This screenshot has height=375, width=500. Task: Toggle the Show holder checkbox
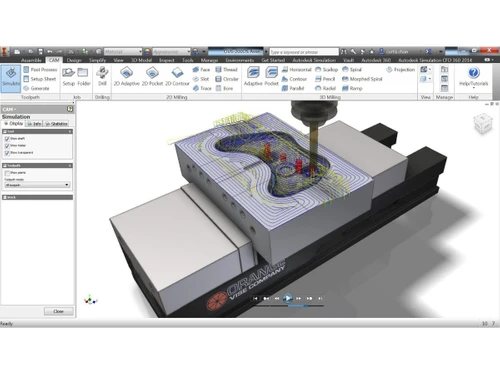point(7,145)
